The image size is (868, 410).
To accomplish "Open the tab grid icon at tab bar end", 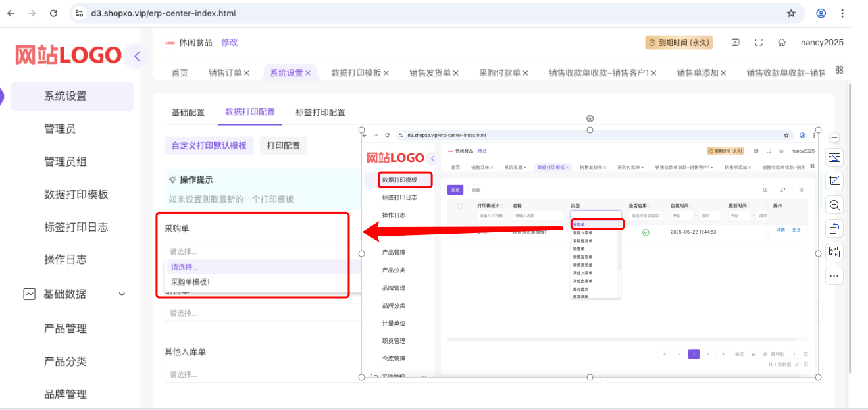I will tap(839, 70).
